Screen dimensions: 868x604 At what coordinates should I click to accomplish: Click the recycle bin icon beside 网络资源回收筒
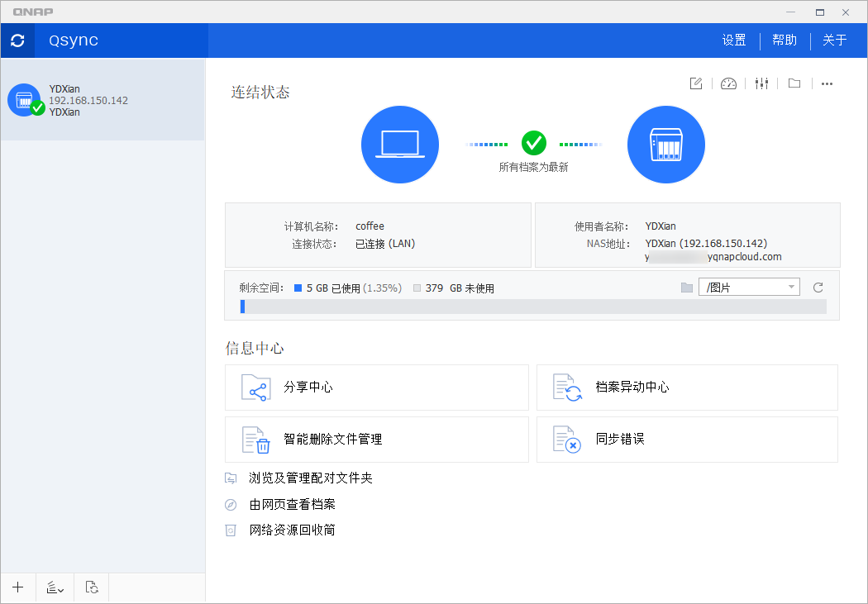click(x=231, y=530)
